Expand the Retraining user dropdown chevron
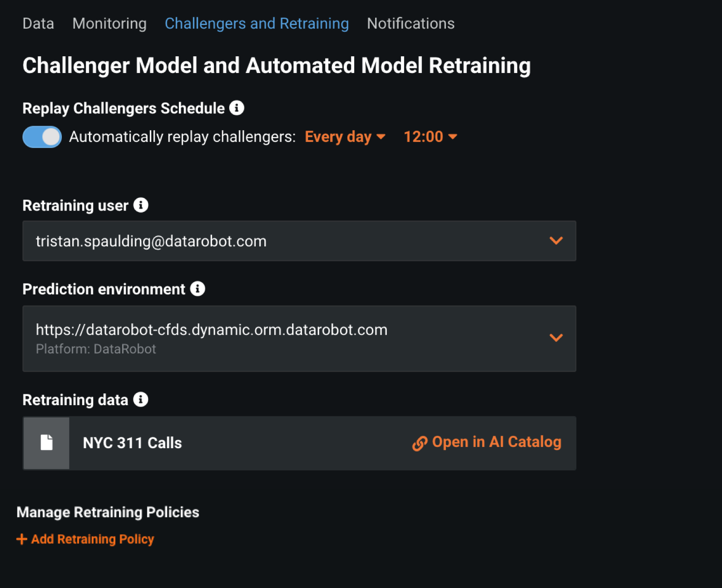Viewport: 722px width, 588px height. coord(556,240)
